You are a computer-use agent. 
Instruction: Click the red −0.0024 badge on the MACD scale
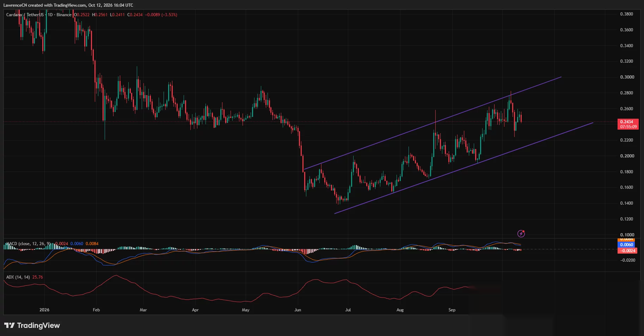[627, 251]
